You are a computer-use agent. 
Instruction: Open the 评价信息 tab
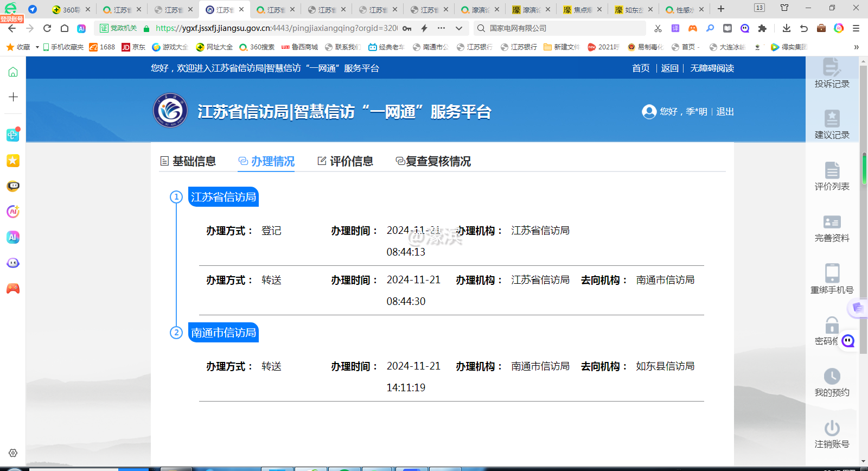point(345,161)
